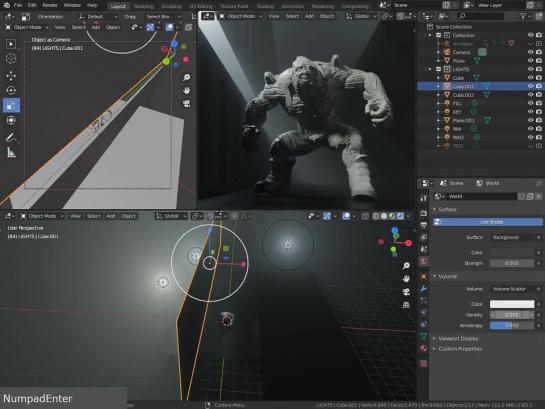Collapse the Surface panel

point(434,210)
